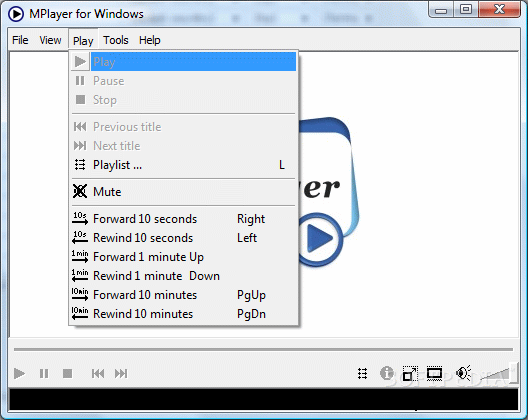Choose Stop in the Play menu
The image size is (528, 420).
pos(184,100)
